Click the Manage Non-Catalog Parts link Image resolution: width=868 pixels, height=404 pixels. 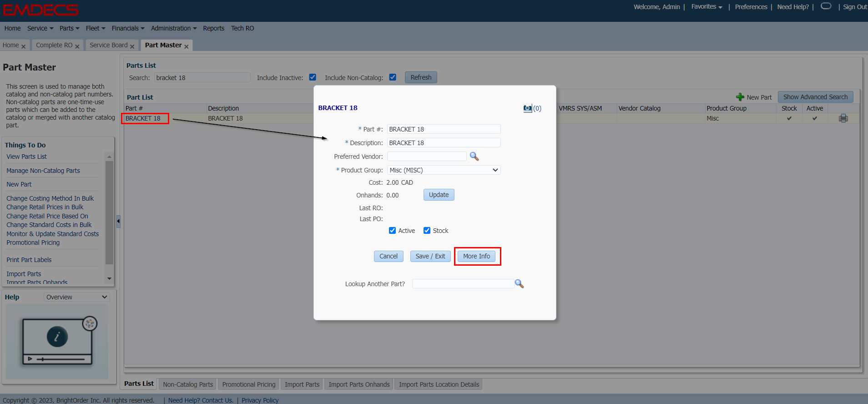[x=43, y=171]
